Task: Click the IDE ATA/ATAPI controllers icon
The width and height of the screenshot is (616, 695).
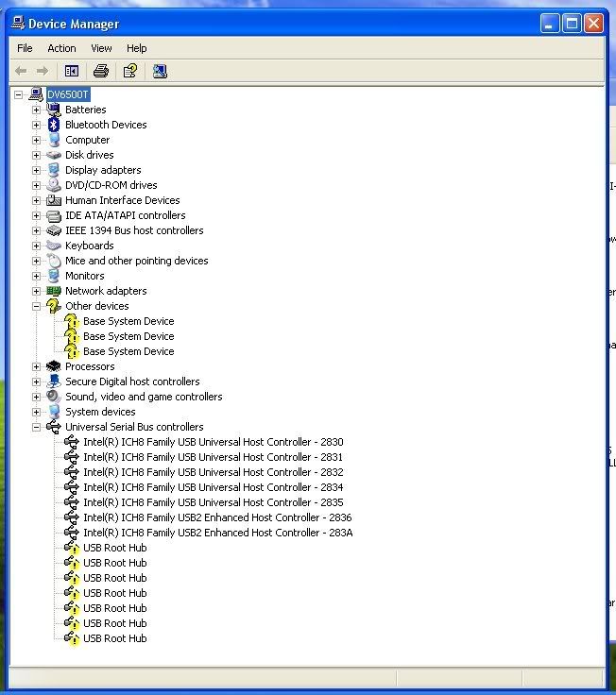Action: (54, 215)
